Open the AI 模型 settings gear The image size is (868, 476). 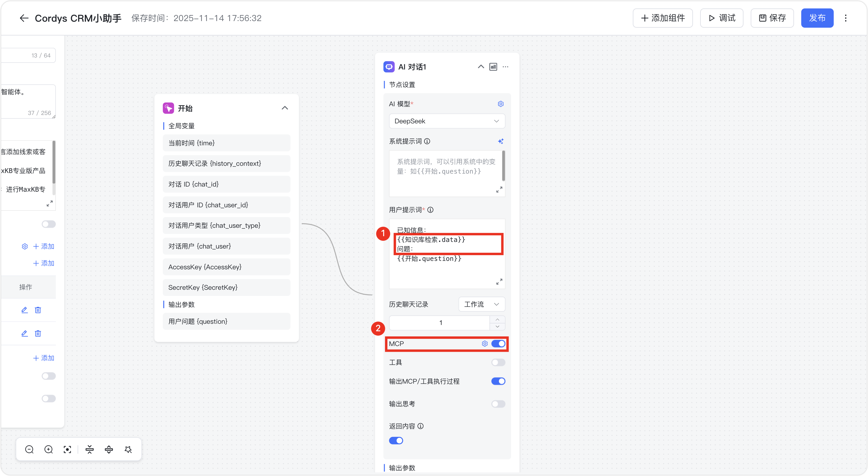500,104
